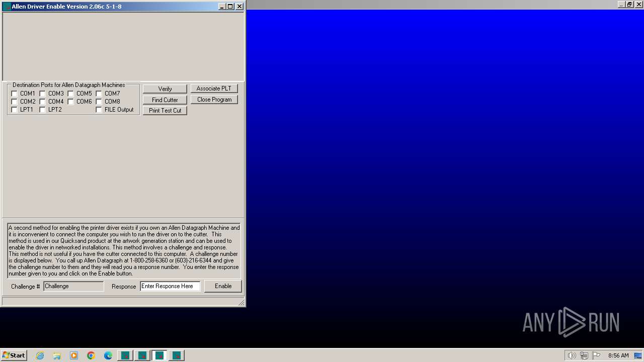Screen dimensions: 644x362
Task: Click the Enable button
Action: pos(223,286)
